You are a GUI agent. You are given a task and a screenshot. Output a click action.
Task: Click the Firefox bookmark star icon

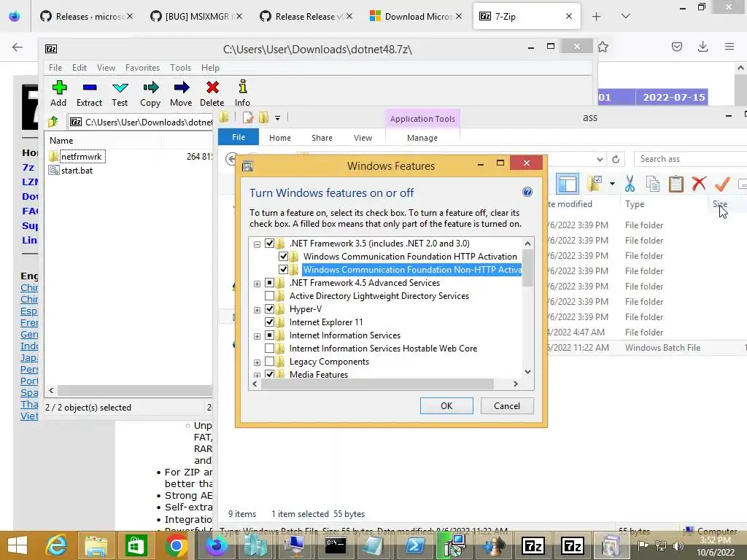pos(603,47)
